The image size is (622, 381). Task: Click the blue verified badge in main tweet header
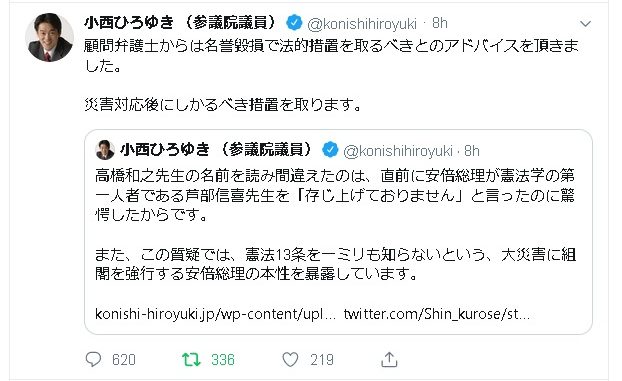click(294, 23)
